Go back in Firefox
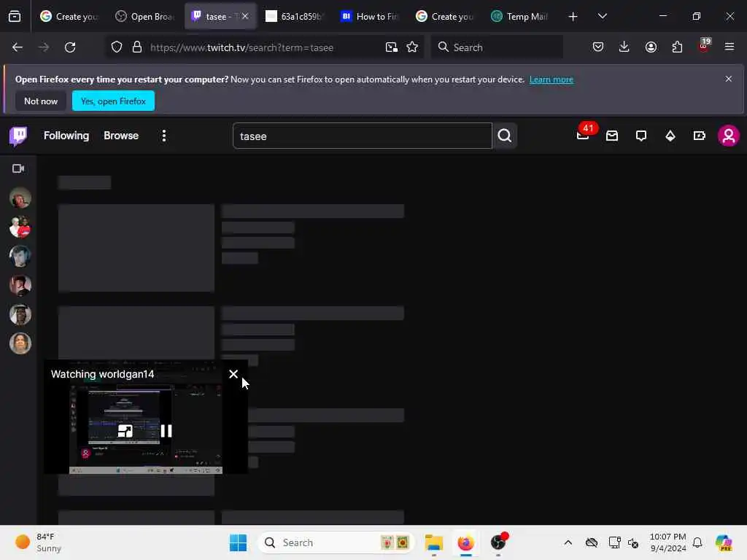Viewport: 747px width, 560px height. [18, 47]
